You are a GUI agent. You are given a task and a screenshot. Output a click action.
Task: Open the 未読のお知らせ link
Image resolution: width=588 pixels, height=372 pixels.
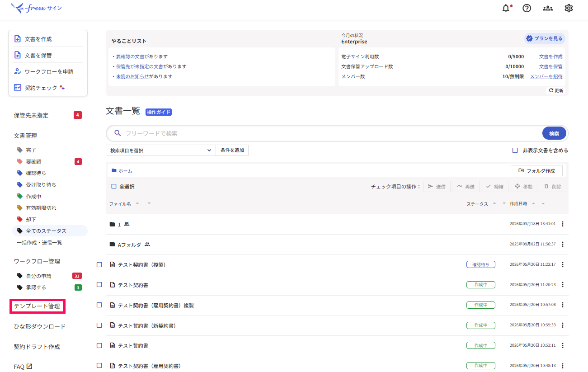[132, 76]
